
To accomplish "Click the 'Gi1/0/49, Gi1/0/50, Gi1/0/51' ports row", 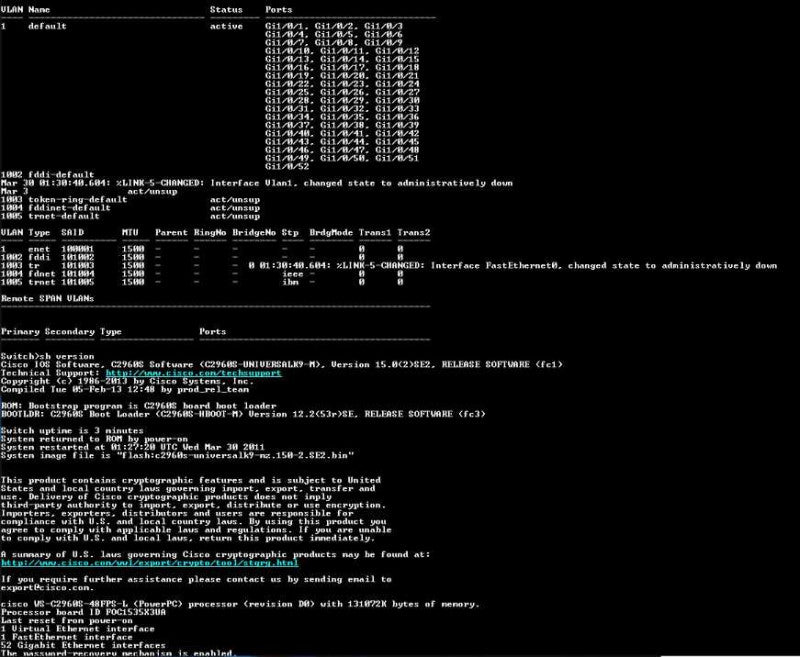I will [x=342, y=158].
